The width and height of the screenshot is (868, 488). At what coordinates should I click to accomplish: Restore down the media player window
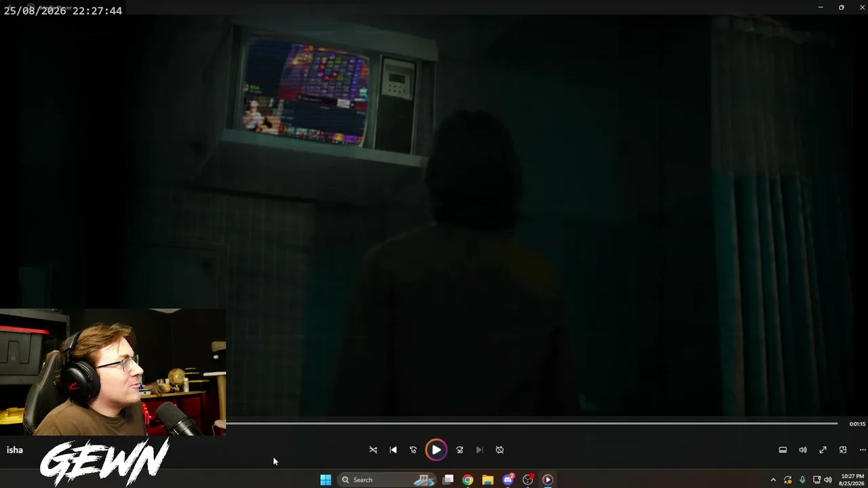(x=842, y=7)
